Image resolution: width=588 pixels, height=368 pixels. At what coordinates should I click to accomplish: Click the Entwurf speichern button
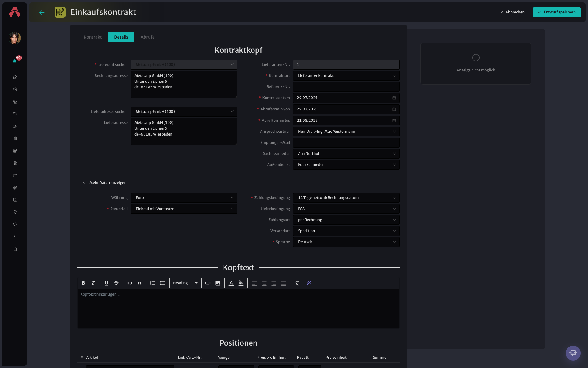pyautogui.click(x=557, y=12)
